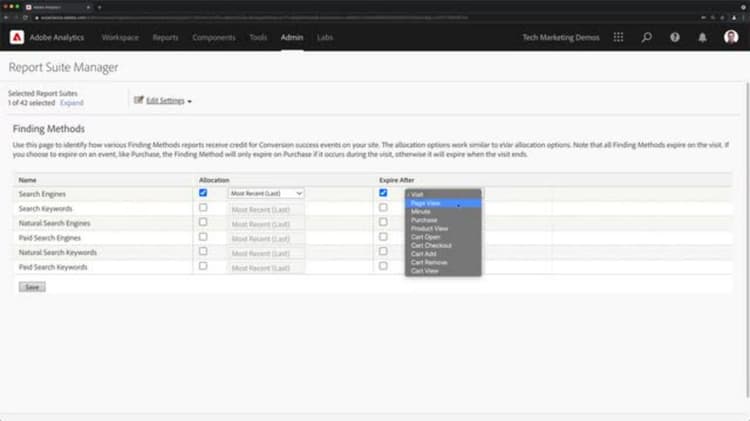
Task: Click the Natural Search Keywords row name
Action: (x=57, y=252)
